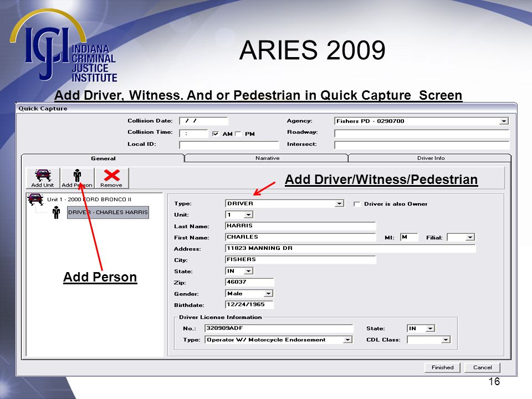
Task: Click the MI field
Action: point(409,237)
